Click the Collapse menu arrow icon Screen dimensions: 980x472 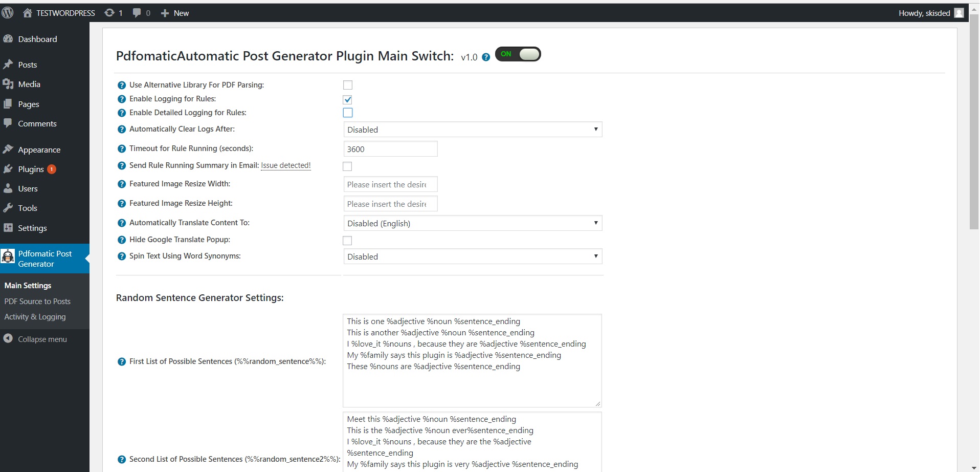click(8, 338)
